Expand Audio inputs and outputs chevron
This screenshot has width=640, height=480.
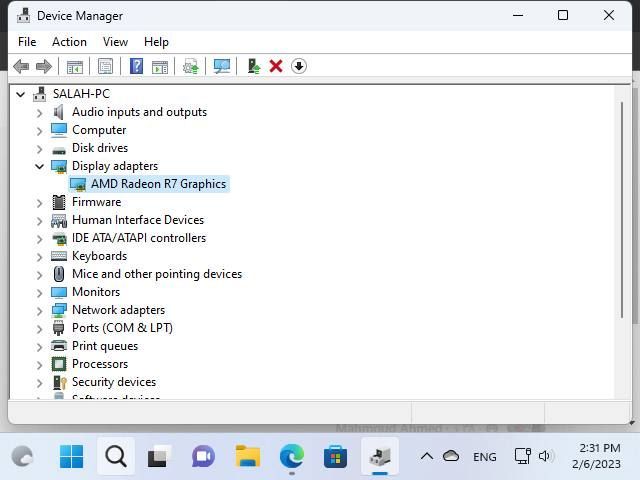point(39,113)
